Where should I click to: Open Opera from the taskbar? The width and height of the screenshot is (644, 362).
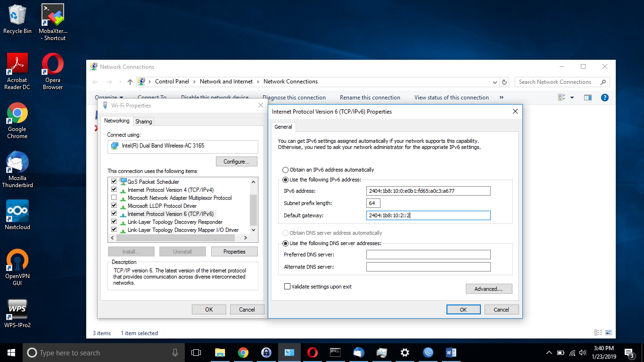(312, 353)
